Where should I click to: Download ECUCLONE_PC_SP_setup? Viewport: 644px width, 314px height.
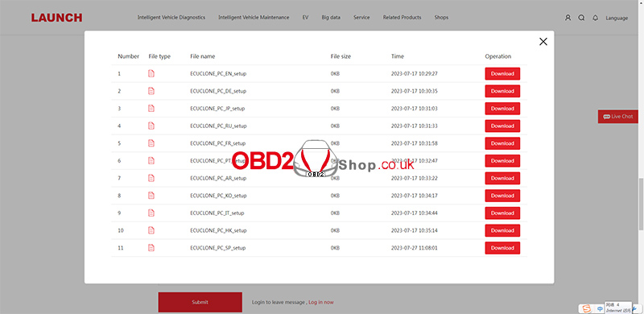point(502,248)
